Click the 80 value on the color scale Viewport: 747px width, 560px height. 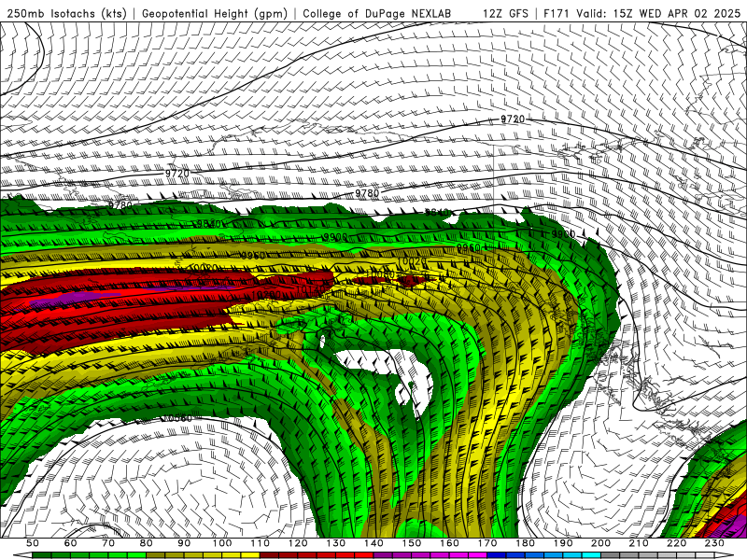point(147,543)
